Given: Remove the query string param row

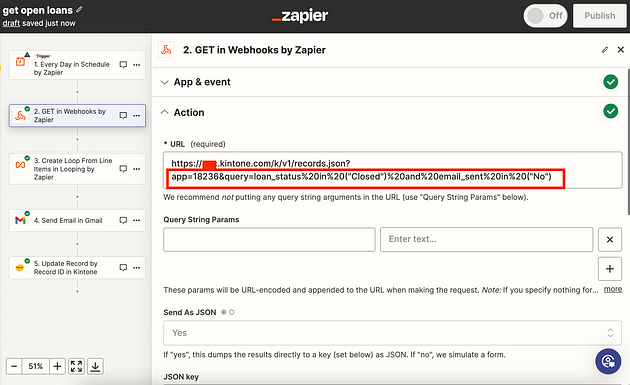Looking at the screenshot, I should [610, 240].
